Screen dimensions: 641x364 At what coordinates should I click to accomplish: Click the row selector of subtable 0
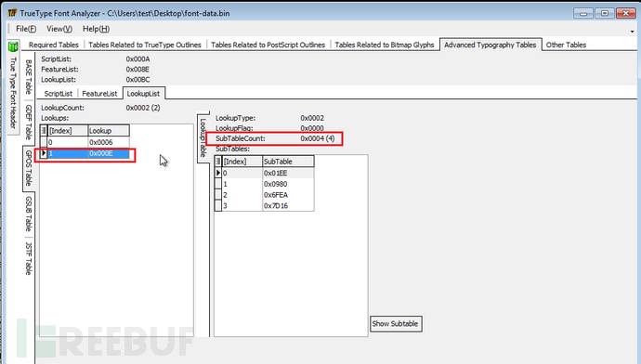[218, 174]
